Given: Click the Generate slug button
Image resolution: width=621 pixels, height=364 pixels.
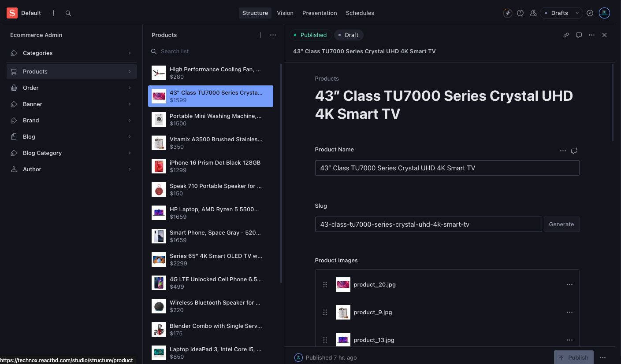Looking at the screenshot, I should click(x=562, y=224).
